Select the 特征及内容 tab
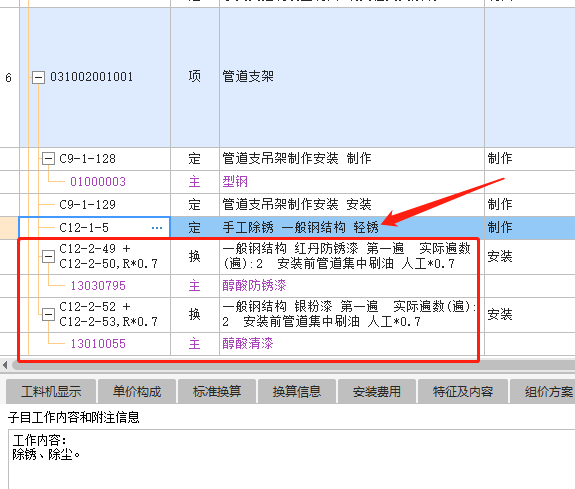575x489 pixels. click(x=463, y=391)
